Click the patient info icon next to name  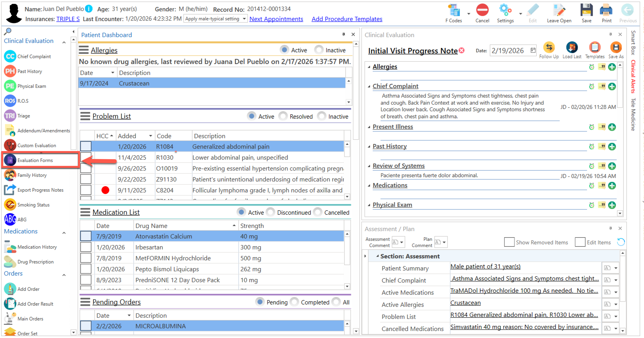[x=89, y=9]
